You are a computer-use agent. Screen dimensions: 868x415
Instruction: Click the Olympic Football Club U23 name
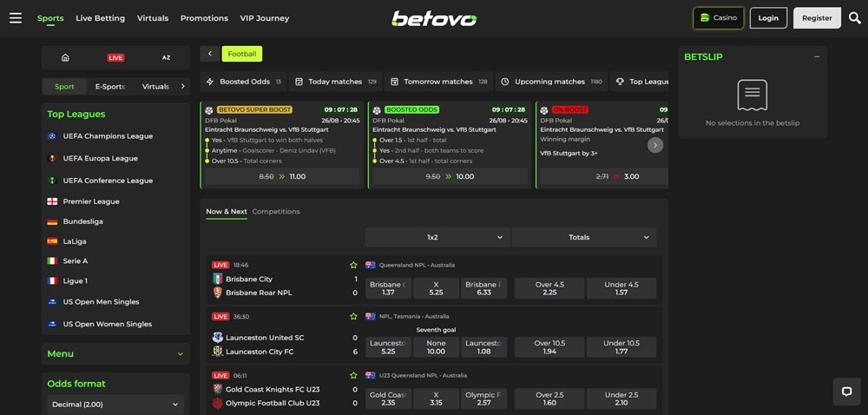coord(273,403)
